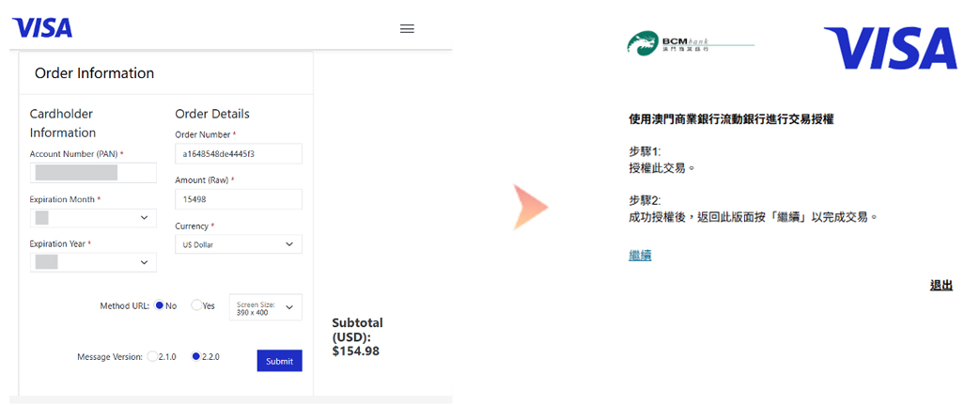This screenshot has width=980, height=405.
Task: Expand the Expiration Year dropdown
Action: click(x=93, y=262)
